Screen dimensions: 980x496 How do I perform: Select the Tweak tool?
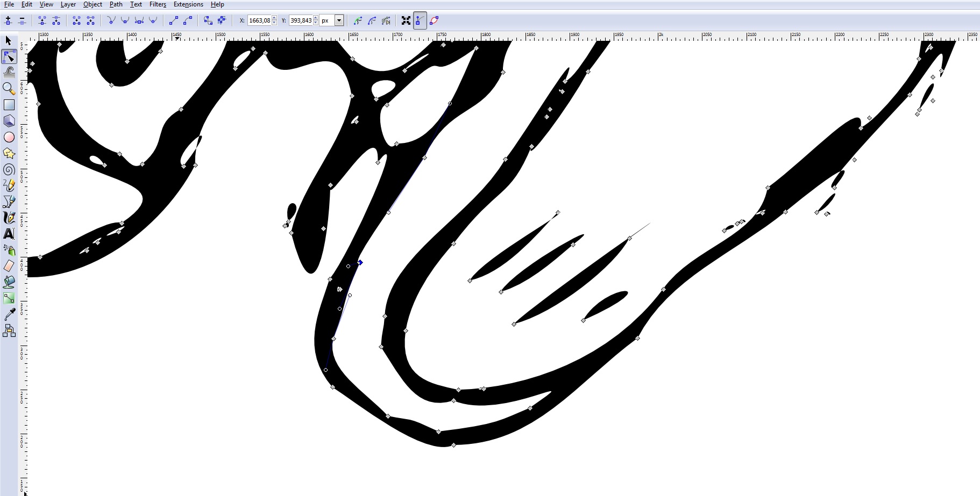click(x=9, y=72)
